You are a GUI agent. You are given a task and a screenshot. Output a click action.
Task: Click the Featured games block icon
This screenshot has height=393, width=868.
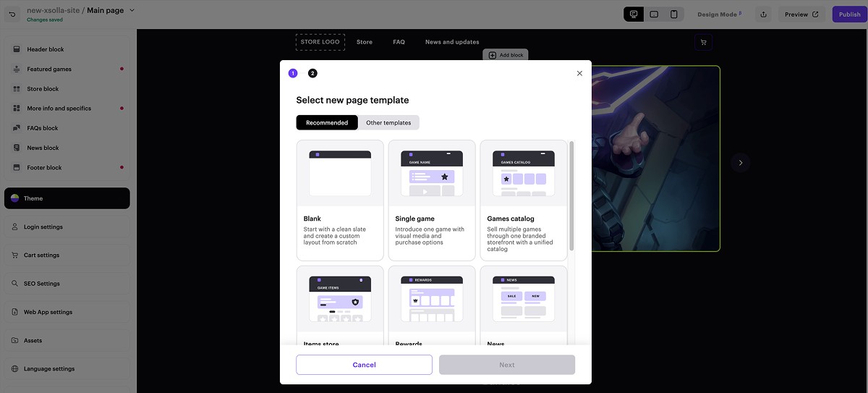point(17,69)
